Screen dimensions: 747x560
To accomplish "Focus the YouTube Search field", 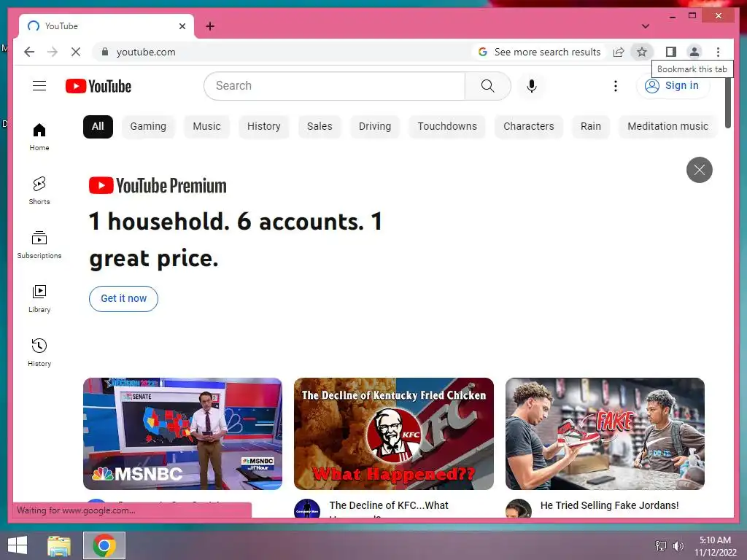I will click(334, 86).
